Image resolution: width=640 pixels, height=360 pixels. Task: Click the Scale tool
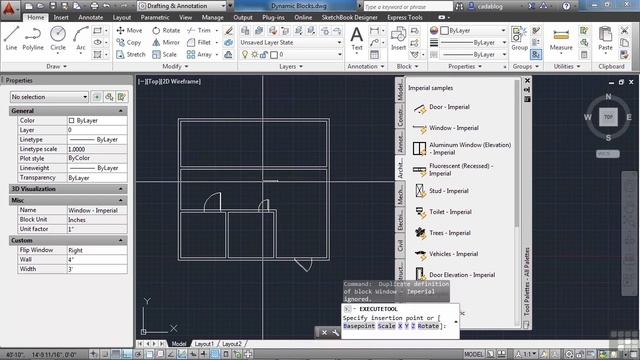[164, 54]
